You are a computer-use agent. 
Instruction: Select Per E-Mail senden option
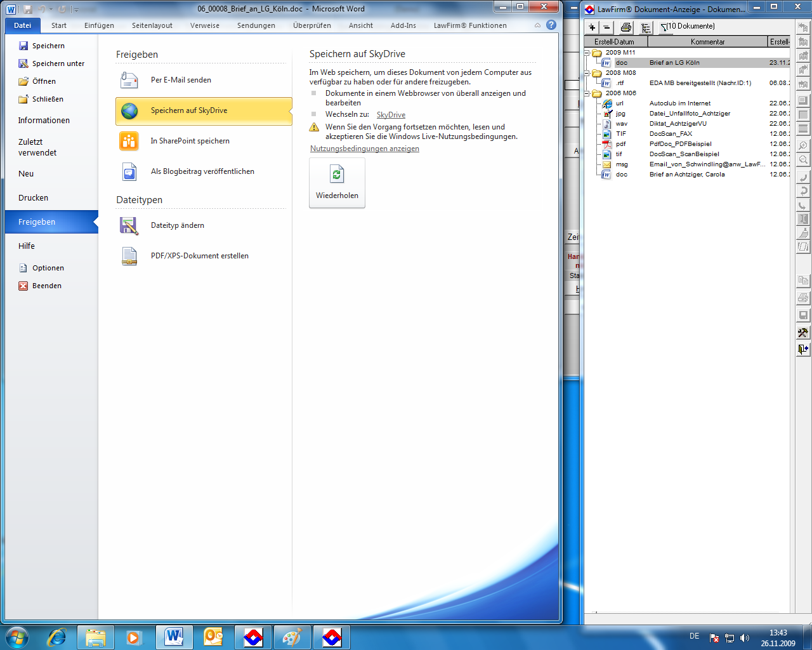click(x=181, y=80)
